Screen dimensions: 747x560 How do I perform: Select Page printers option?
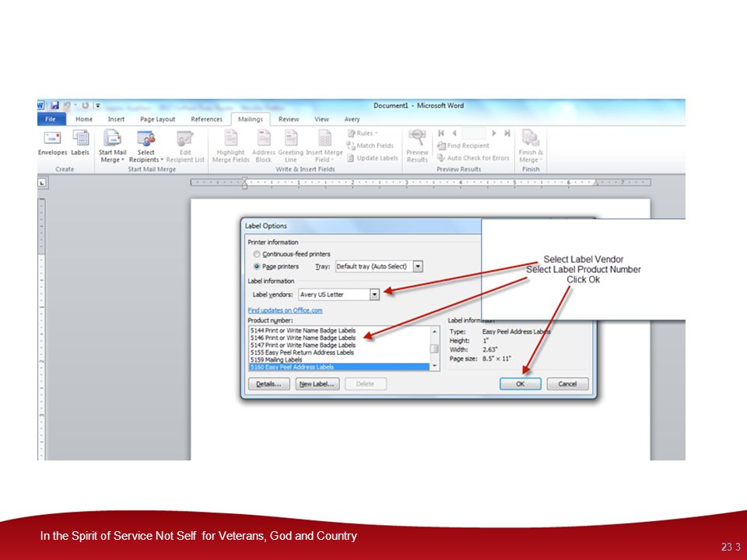coord(276,267)
